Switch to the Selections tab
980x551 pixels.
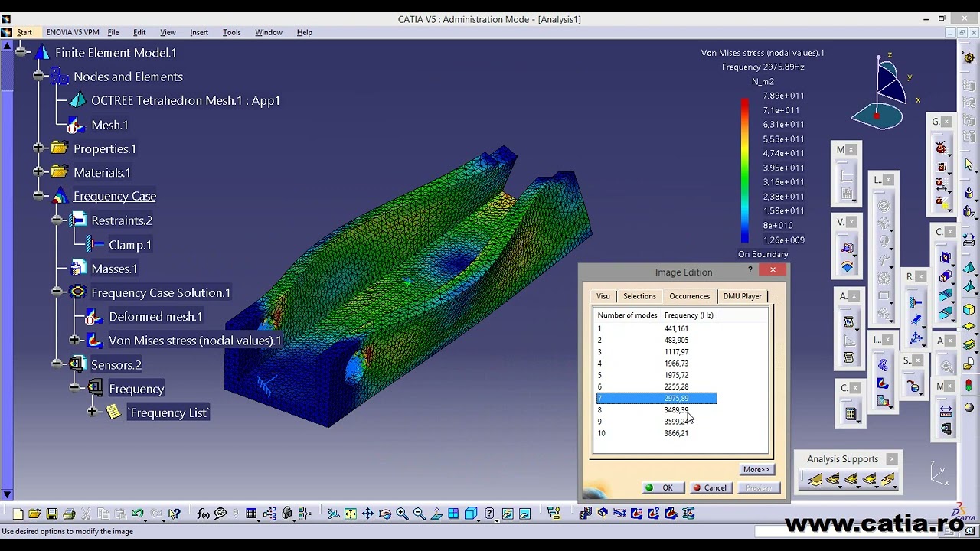pos(639,296)
